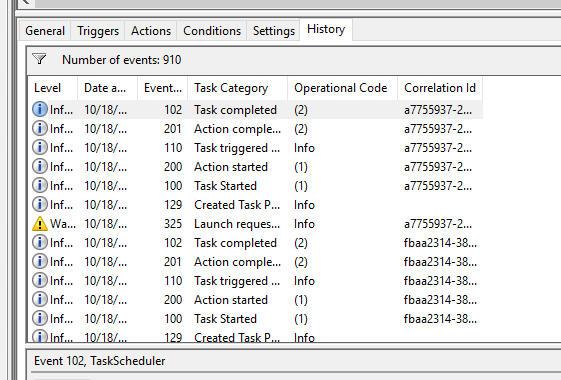The width and height of the screenshot is (561, 380).
Task: Click Action started text in the fbaa2314 group
Action: [231, 300]
